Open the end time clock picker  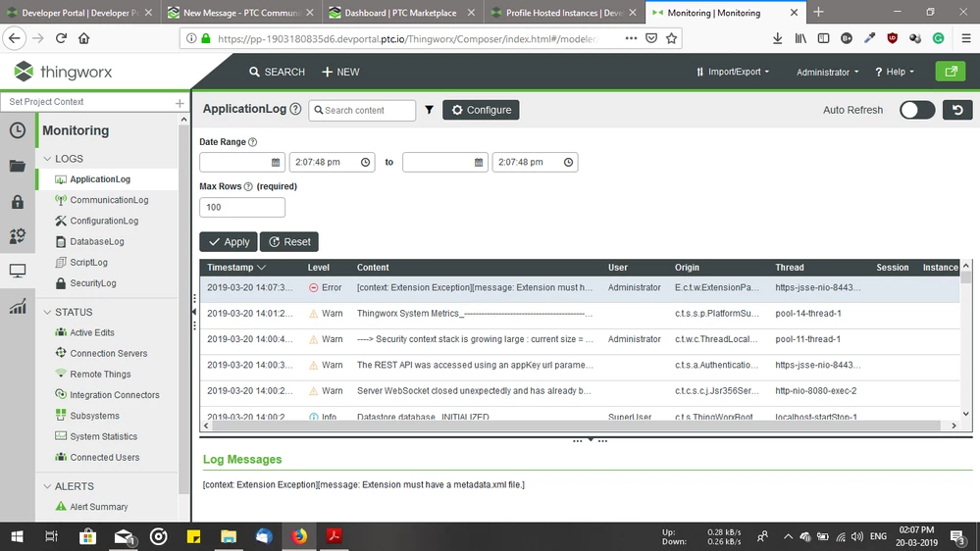569,163
